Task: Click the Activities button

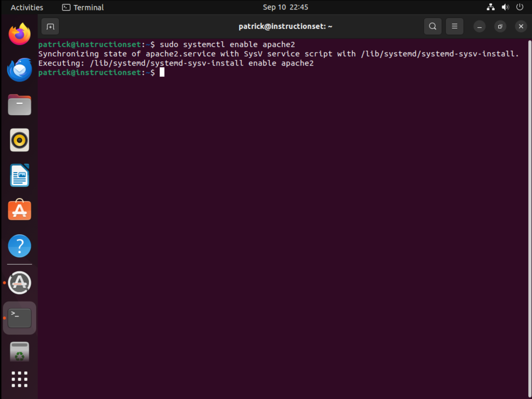Action: [x=27, y=7]
